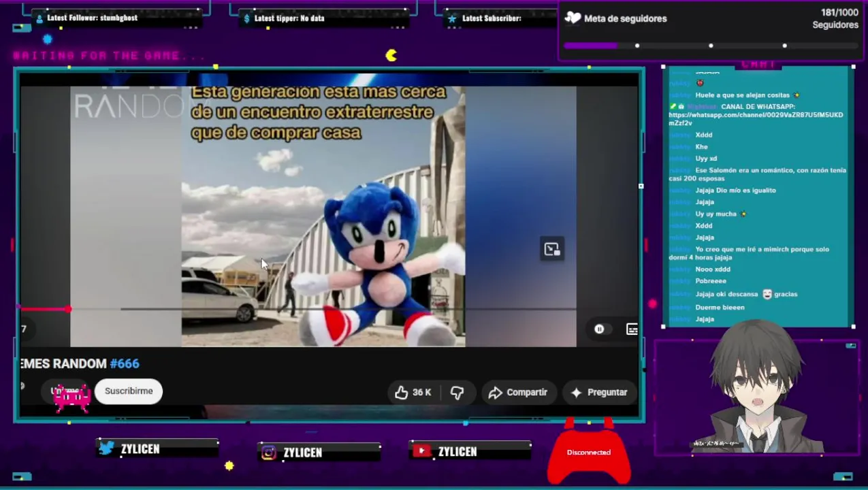Image resolution: width=868 pixels, height=490 pixels.
Task: Open miniplayer icon on the video
Action: tap(551, 249)
